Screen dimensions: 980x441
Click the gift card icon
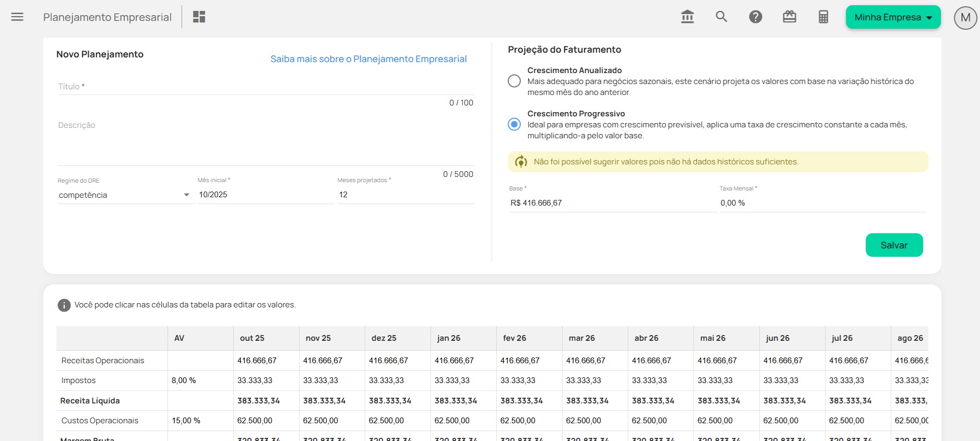tap(789, 17)
